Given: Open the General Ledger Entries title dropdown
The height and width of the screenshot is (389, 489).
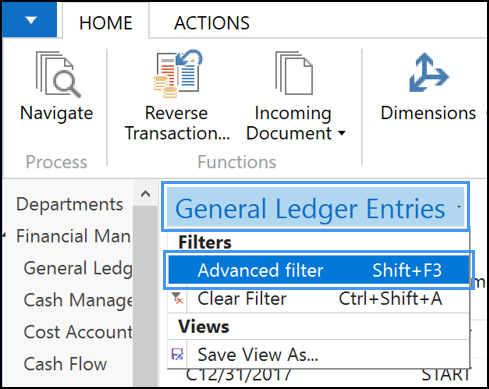Looking at the screenshot, I should coord(315,207).
